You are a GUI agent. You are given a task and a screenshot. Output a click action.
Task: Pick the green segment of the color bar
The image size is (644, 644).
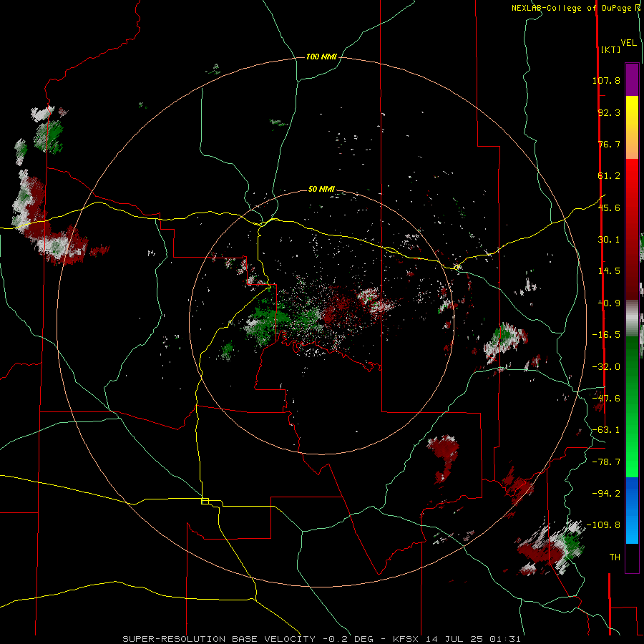[632, 406]
